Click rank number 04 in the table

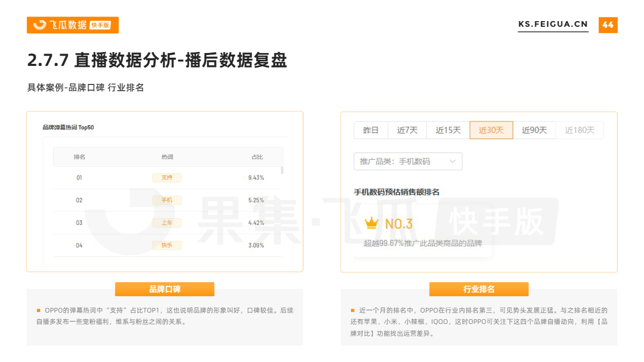pos(79,246)
